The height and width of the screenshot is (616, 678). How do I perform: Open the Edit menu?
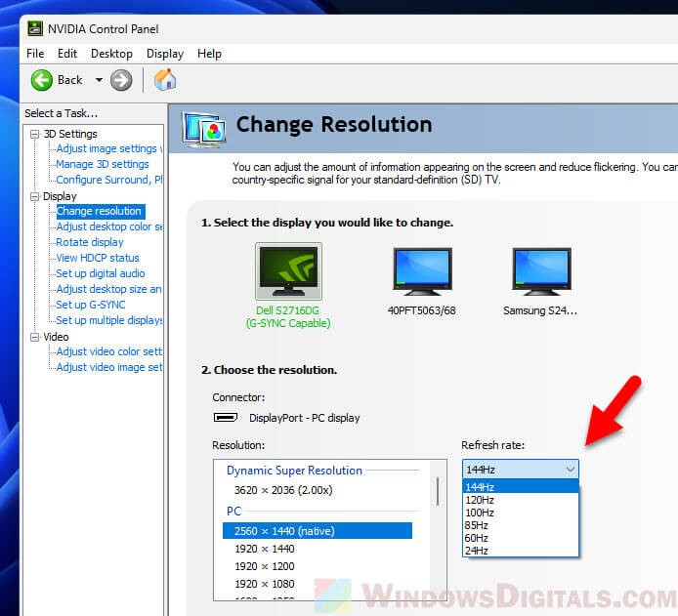67,54
